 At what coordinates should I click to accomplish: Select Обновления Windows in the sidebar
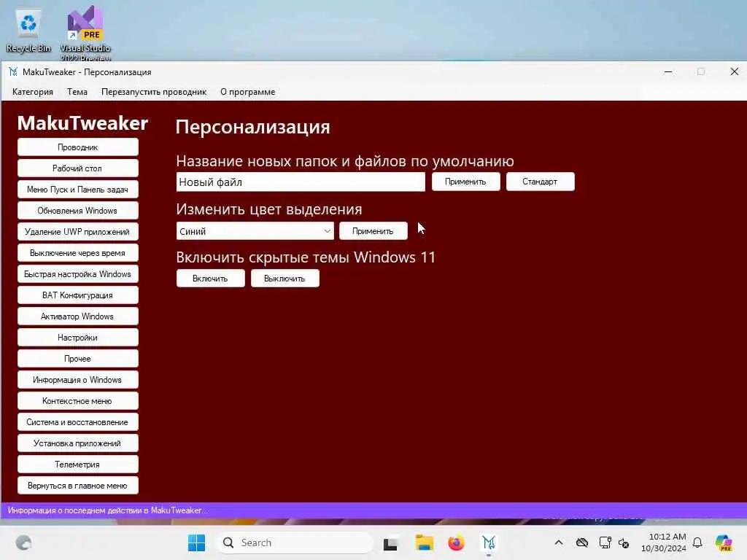pyautogui.click(x=77, y=211)
